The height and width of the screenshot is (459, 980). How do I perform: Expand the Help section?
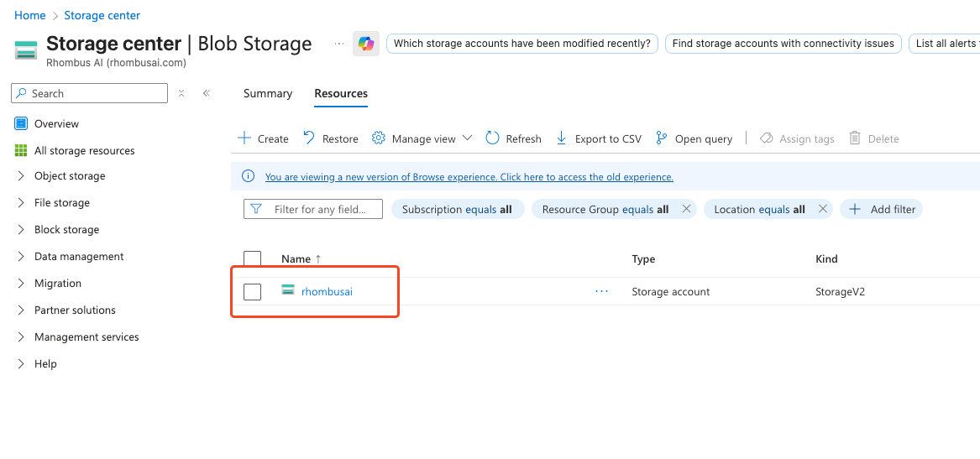point(21,364)
